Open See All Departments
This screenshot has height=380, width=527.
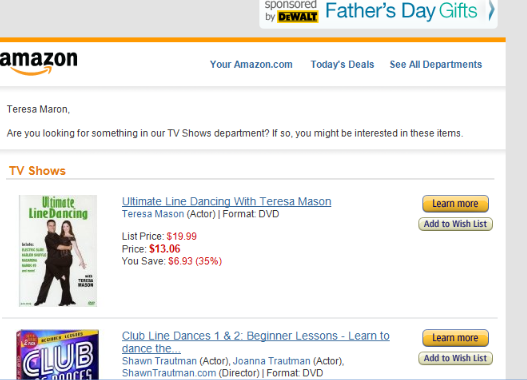(436, 64)
